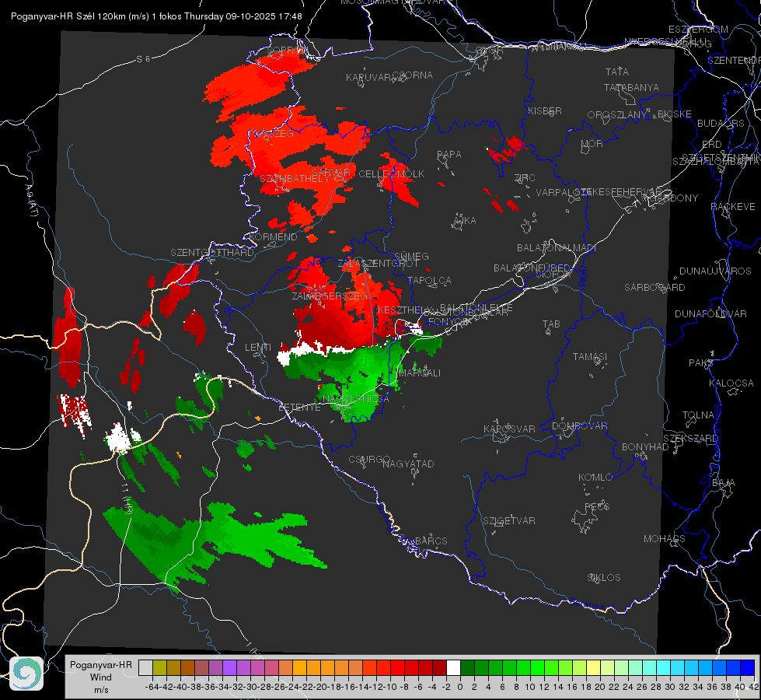Click the TATA city label

[x=617, y=72]
